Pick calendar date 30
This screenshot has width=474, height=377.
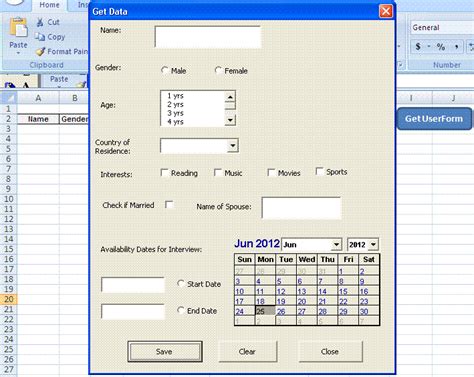point(368,311)
